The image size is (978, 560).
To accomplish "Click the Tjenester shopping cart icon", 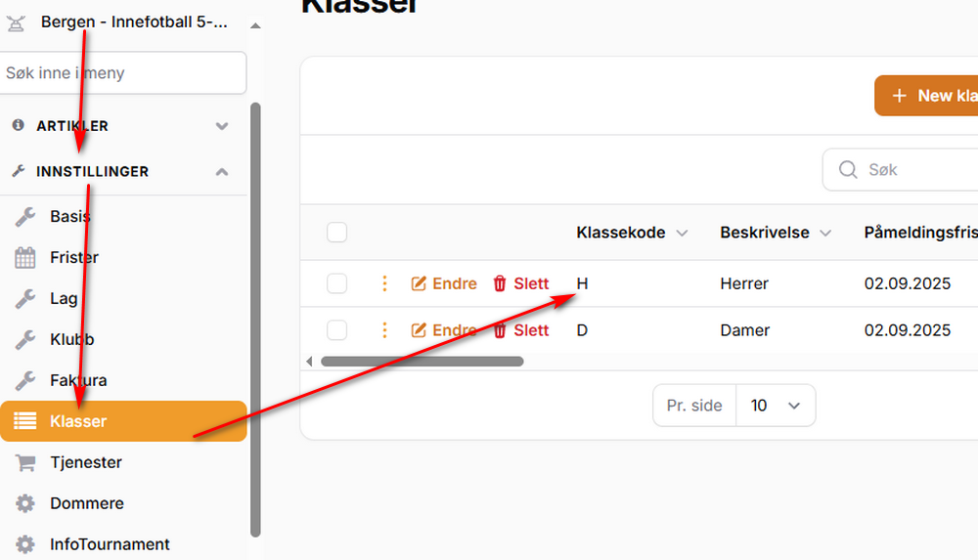I will (x=25, y=463).
